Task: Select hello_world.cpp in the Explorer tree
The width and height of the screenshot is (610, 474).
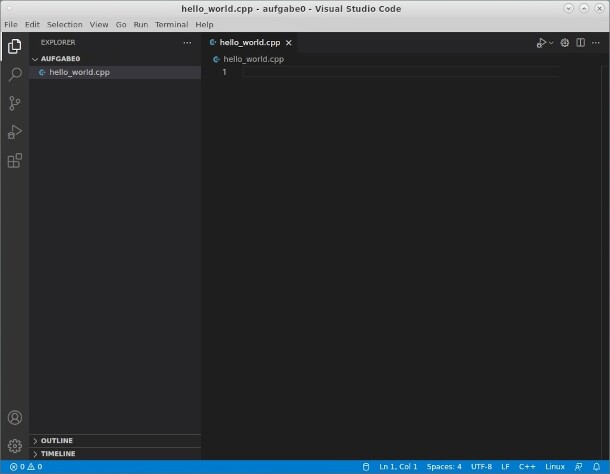Action: click(x=115, y=72)
